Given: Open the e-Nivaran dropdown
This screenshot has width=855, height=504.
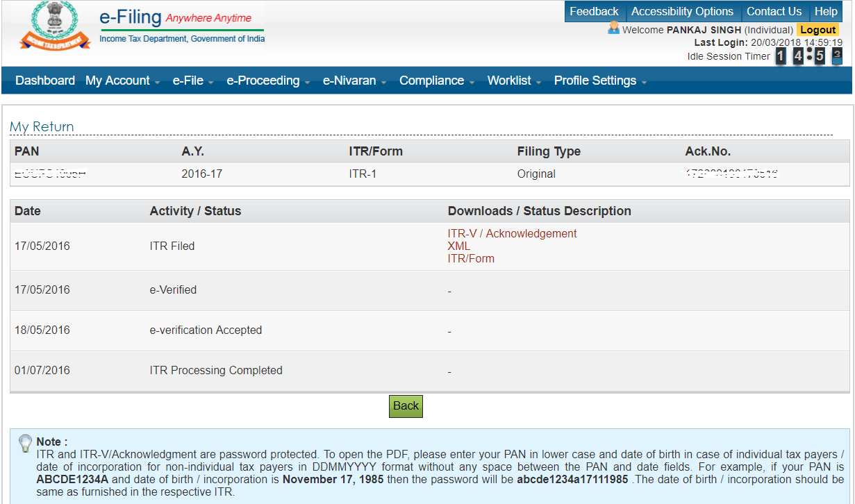Looking at the screenshot, I should 349,80.
